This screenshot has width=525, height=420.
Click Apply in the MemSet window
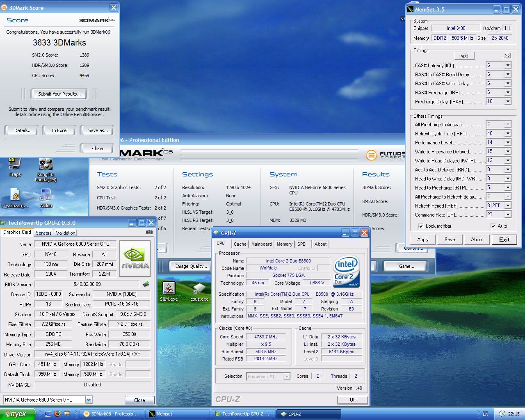point(422,240)
